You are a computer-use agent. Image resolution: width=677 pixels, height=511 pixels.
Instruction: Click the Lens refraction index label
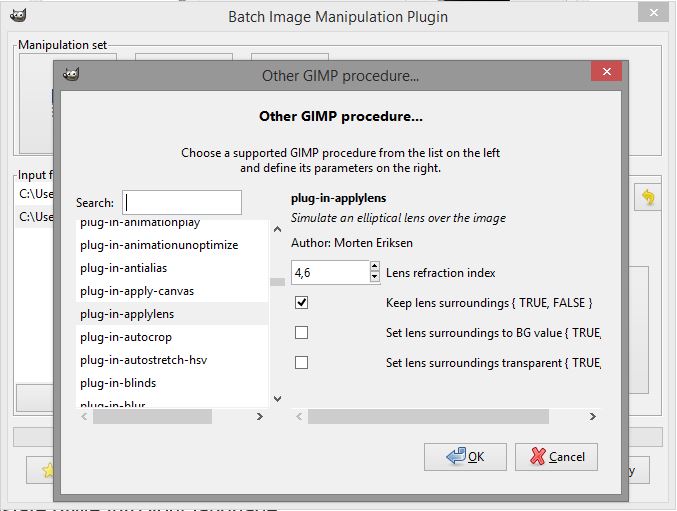click(x=440, y=273)
